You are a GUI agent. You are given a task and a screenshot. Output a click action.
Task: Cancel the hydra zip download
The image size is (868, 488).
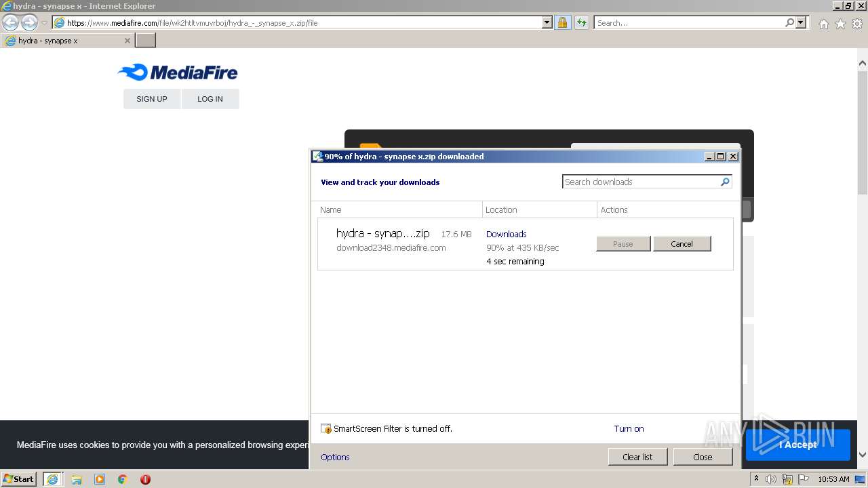coord(682,244)
